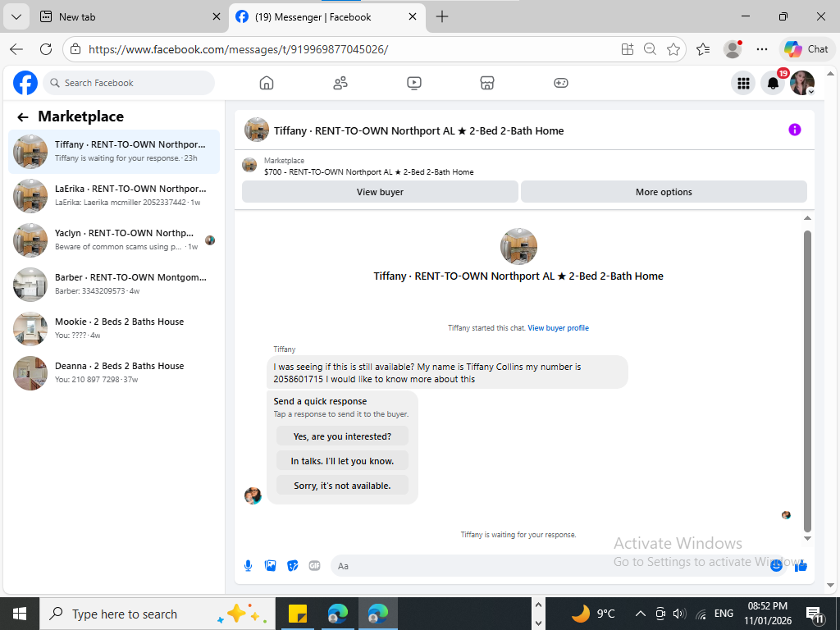Open the Video (Watch) icon
The height and width of the screenshot is (630, 840).
(414, 83)
